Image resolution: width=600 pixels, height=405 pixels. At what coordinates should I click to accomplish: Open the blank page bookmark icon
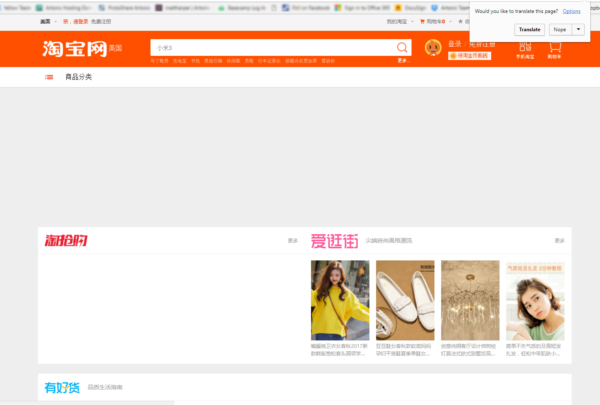pos(274,8)
